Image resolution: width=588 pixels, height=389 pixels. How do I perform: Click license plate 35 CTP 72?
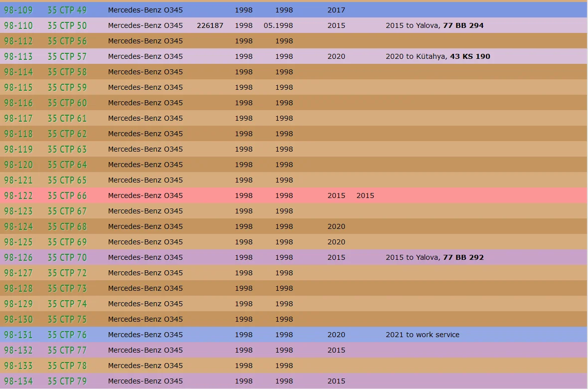[x=67, y=273]
